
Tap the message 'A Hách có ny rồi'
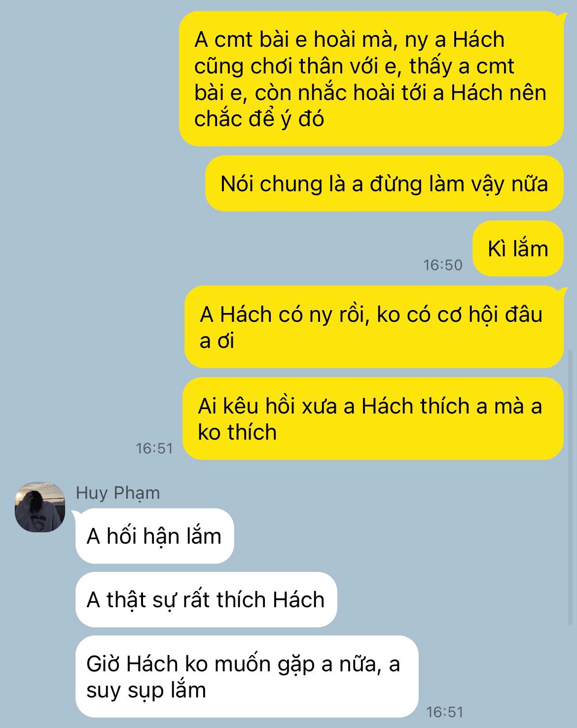coord(374,327)
